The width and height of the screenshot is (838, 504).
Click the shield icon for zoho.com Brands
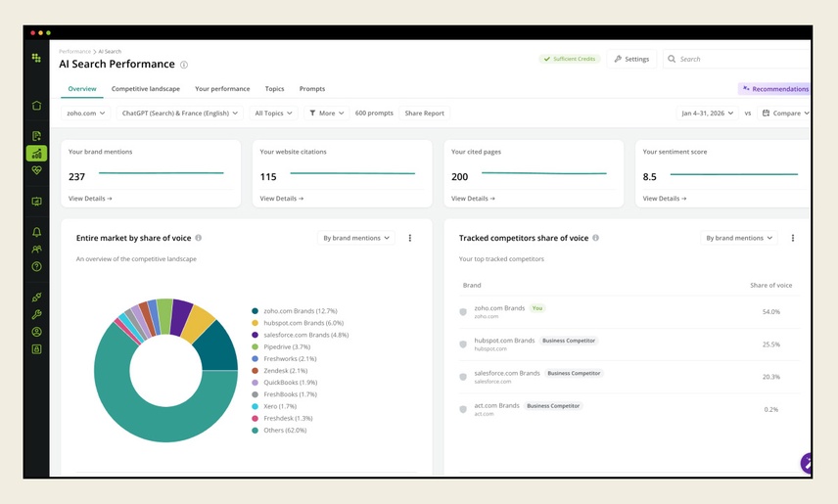(463, 312)
